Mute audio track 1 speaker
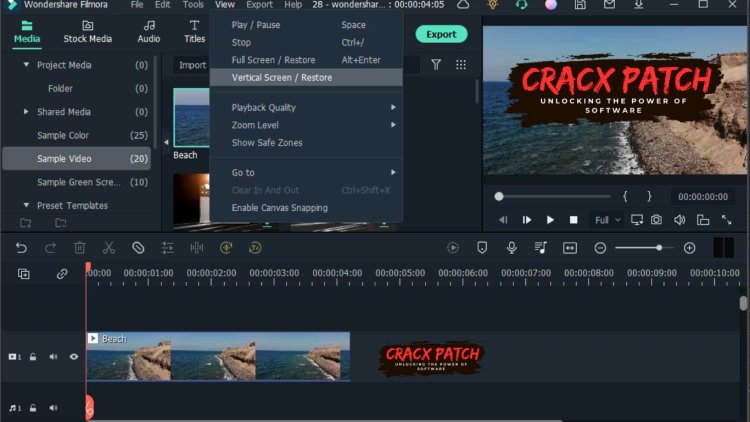Viewport: 750px width, 422px height. click(53, 408)
